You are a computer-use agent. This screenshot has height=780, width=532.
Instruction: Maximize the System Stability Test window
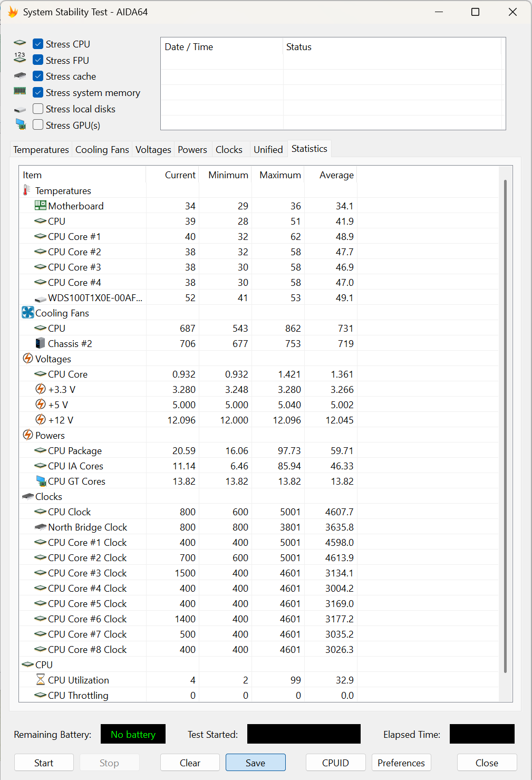[475, 12]
